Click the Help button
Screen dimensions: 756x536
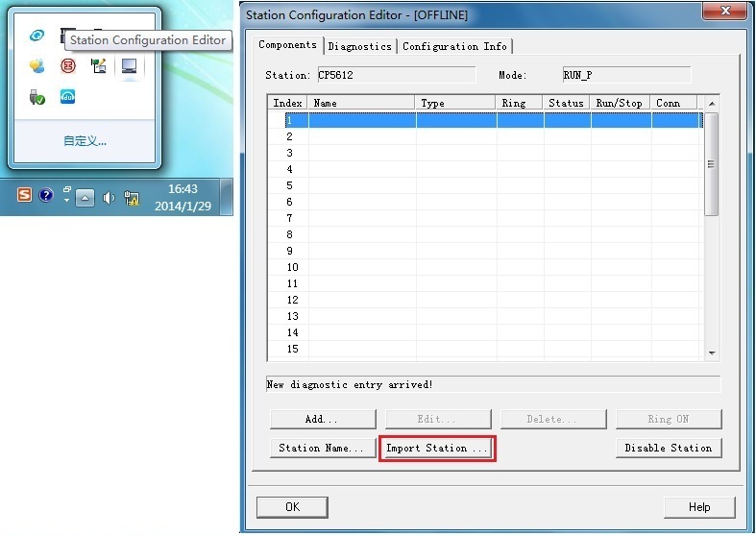pyautogui.click(x=699, y=507)
